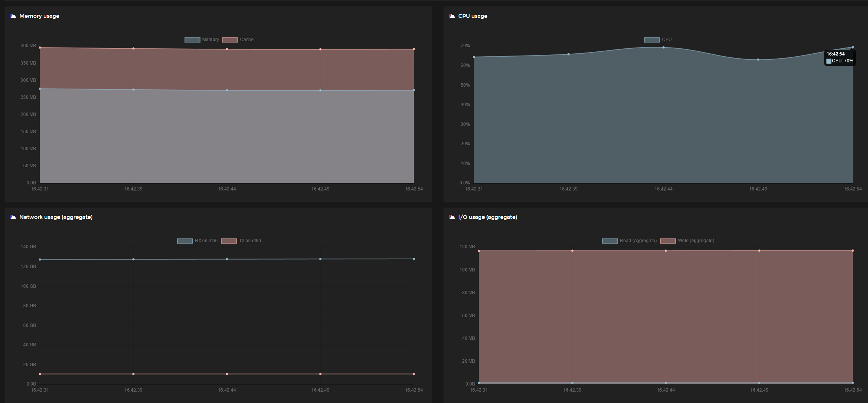
Task: Select Memory data point at 16:42:54
Action: [414, 90]
